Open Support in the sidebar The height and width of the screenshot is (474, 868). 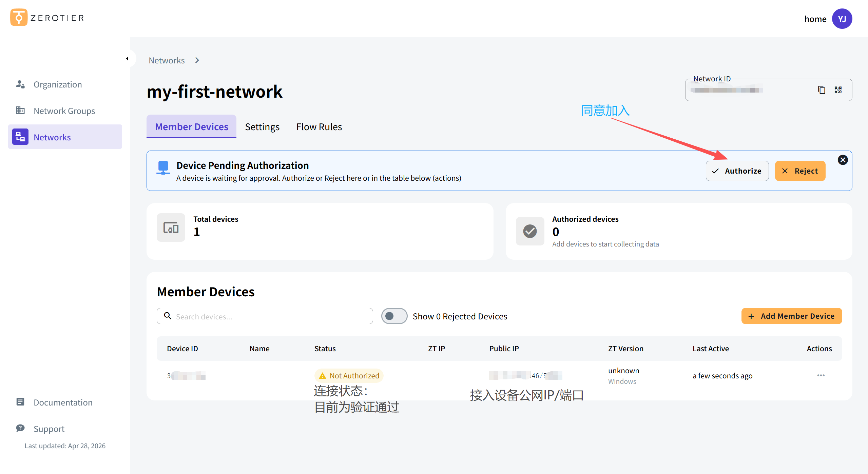(65, 429)
